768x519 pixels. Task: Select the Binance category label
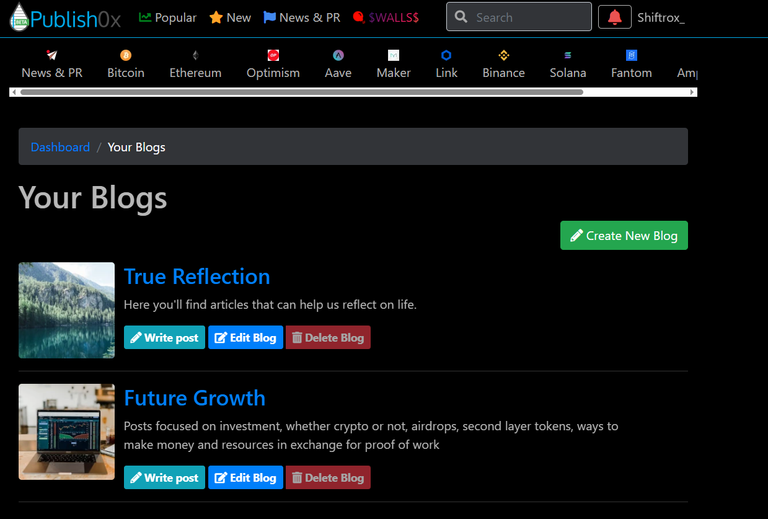[504, 72]
